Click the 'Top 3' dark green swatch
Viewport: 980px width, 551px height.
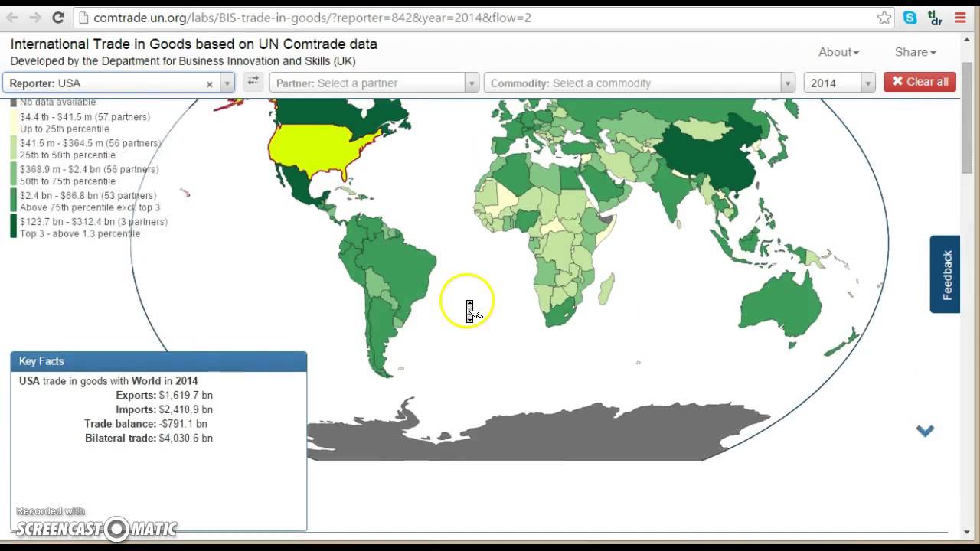point(13,227)
